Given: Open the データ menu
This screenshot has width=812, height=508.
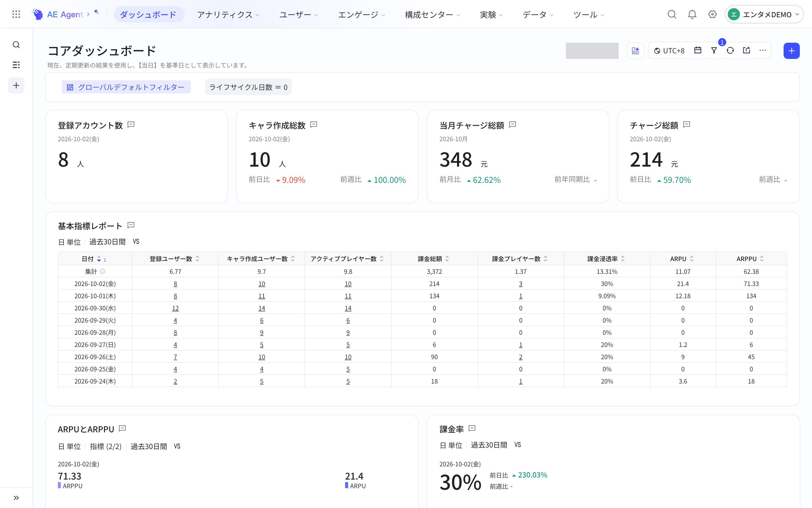Looking at the screenshot, I should coord(538,14).
